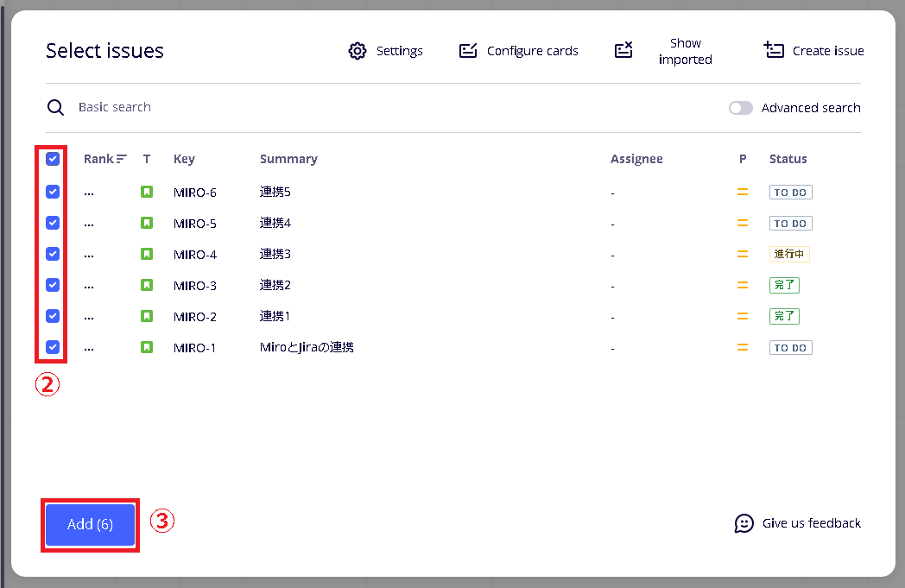Click the Settings gear icon
Image resolution: width=905 pixels, height=588 pixels.
point(358,51)
